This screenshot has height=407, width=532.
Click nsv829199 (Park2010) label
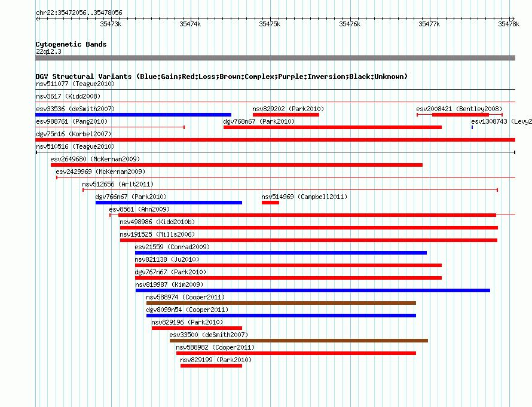(216, 360)
